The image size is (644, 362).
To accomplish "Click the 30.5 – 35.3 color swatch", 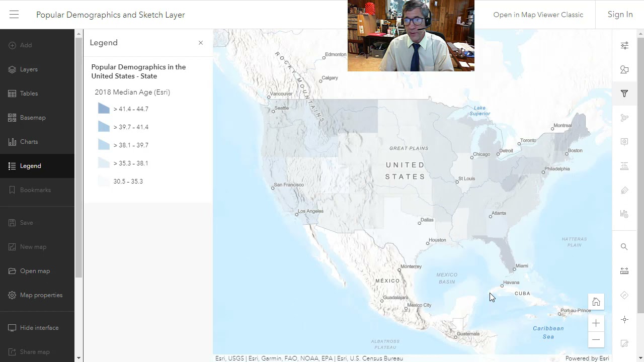I will click(104, 181).
